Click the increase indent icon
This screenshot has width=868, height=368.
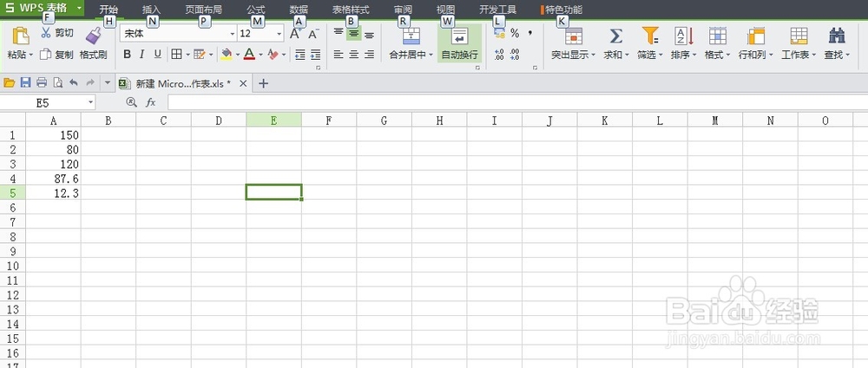316,54
